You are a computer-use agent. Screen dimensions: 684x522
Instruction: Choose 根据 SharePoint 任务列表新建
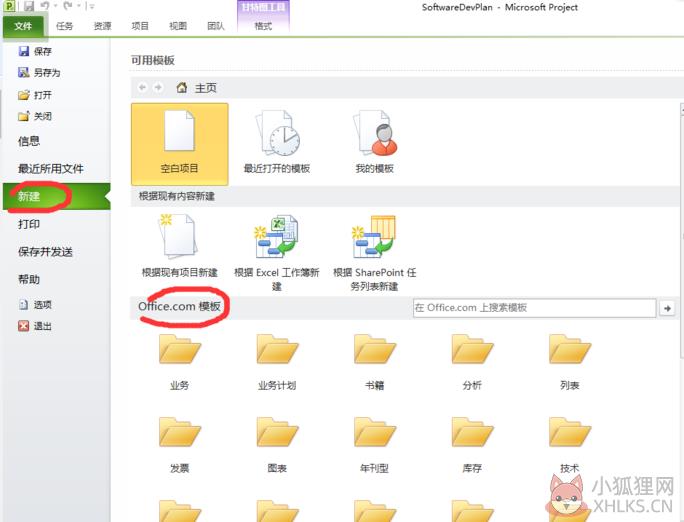pyautogui.click(x=375, y=252)
